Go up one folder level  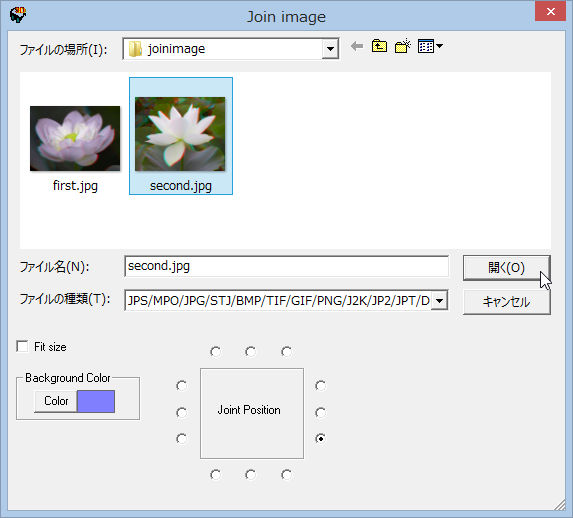tap(379, 46)
